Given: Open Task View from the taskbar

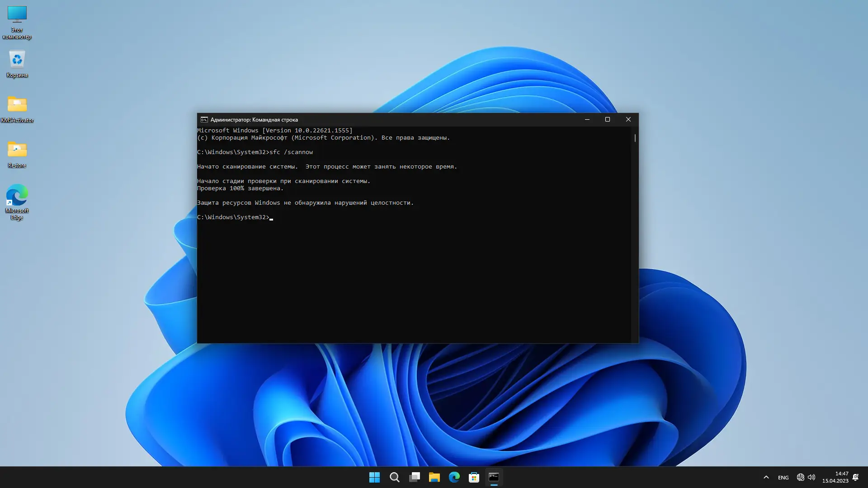Looking at the screenshot, I should tap(415, 477).
